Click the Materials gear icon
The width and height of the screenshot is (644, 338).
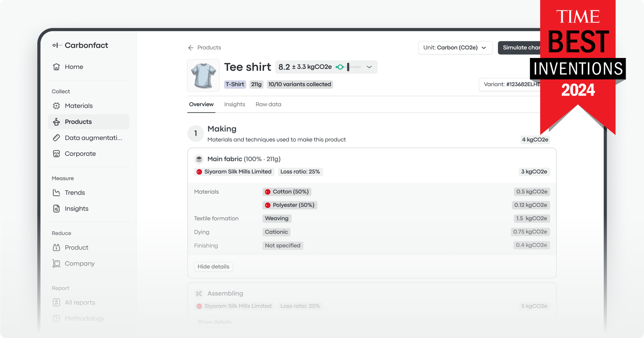56,106
